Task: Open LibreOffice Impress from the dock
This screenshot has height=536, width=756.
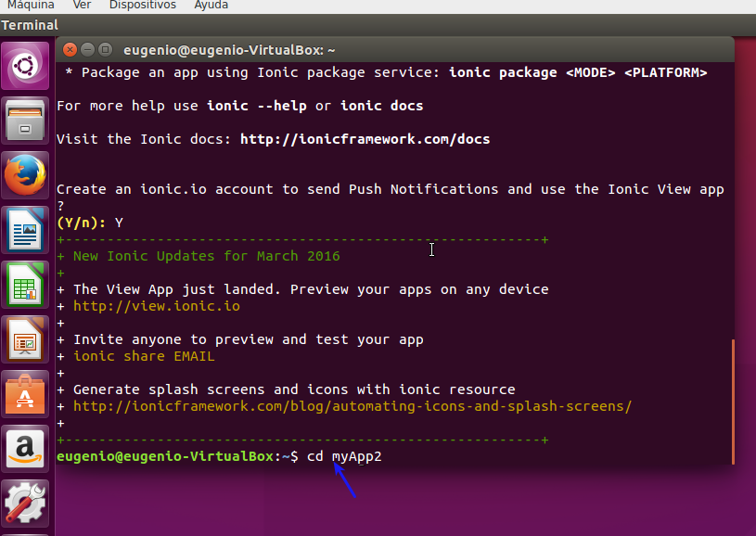Action: (25, 339)
